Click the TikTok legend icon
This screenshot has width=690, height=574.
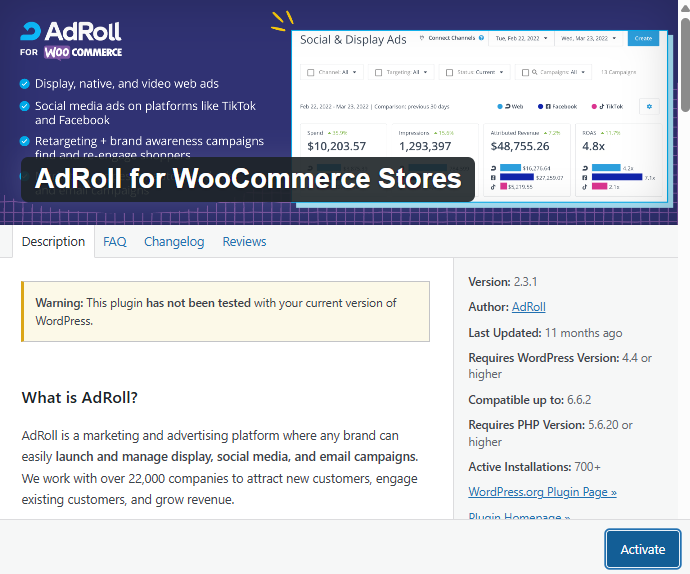tap(594, 106)
